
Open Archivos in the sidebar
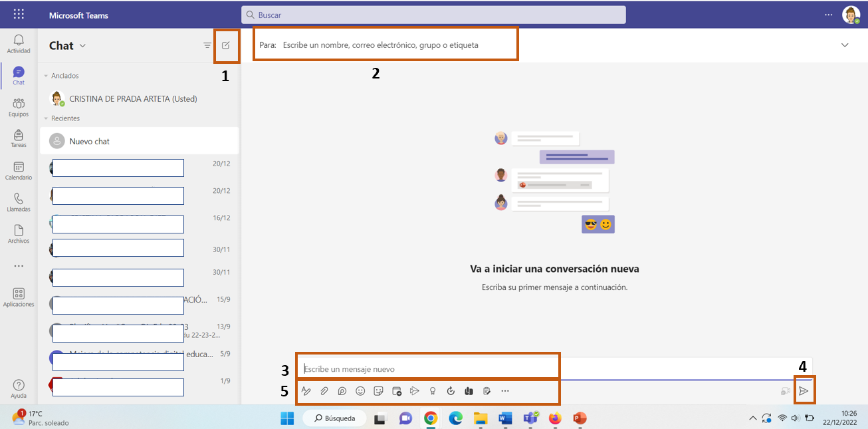coord(19,234)
